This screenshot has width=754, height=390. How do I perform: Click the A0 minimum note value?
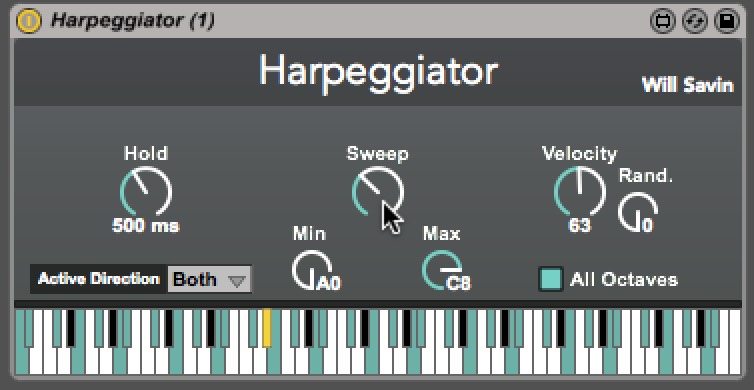click(x=328, y=283)
